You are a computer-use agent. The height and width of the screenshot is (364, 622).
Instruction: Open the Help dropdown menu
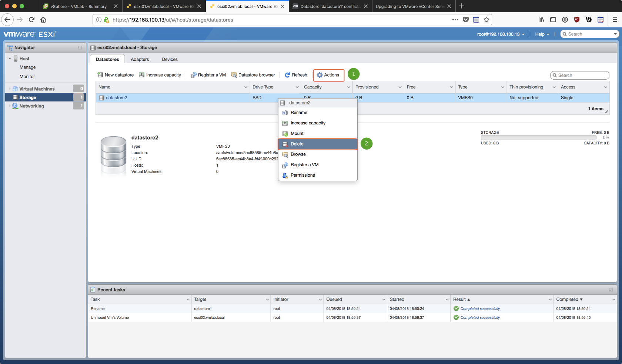coord(542,34)
